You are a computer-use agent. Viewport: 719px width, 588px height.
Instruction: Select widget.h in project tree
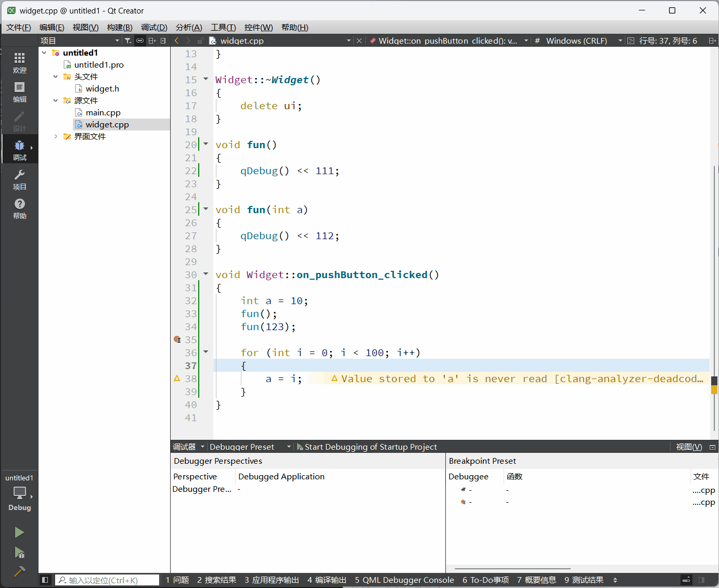coord(102,88)
